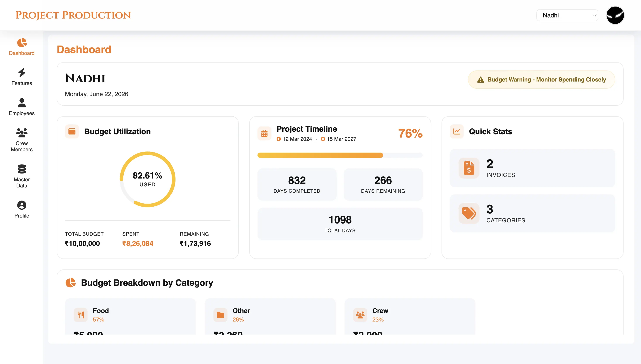Click the Budget Warning - Monitor Spending Closely badge

coord(541,80)
